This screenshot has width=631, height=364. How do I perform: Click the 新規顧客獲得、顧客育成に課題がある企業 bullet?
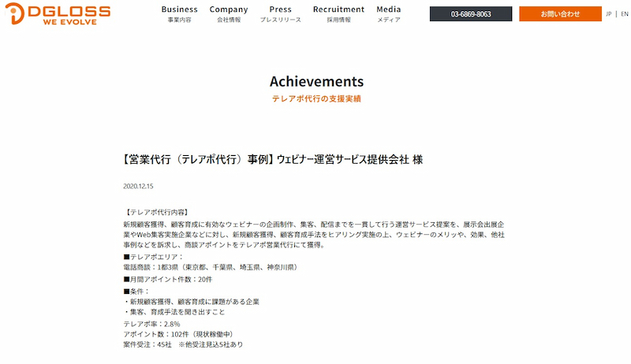pyautogui.click(x=192, y=302)
